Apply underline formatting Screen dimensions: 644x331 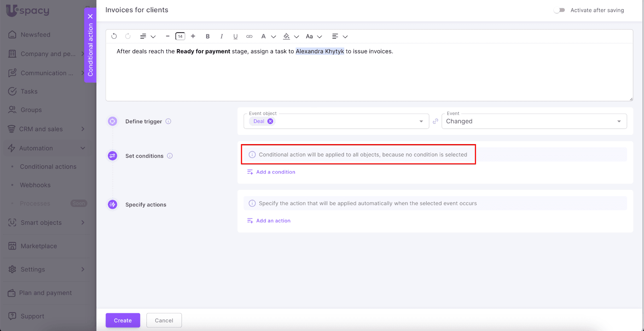tap(235, 36)
